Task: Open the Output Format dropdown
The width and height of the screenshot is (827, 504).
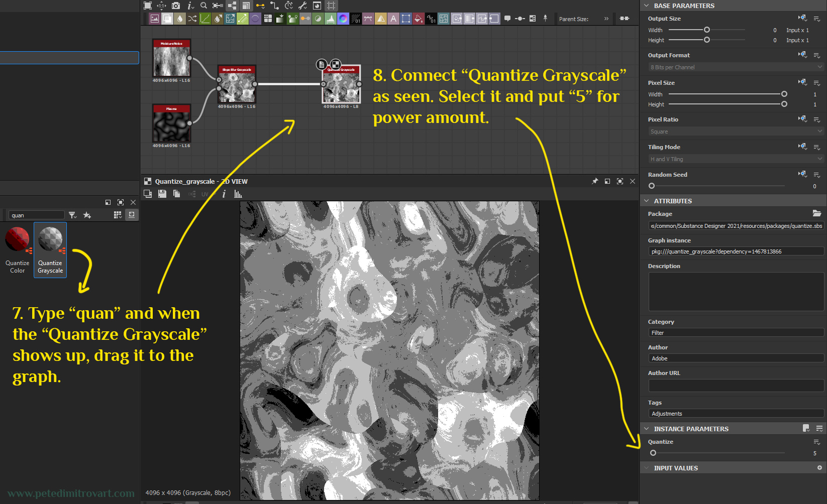Action: [x=736, y=67]
